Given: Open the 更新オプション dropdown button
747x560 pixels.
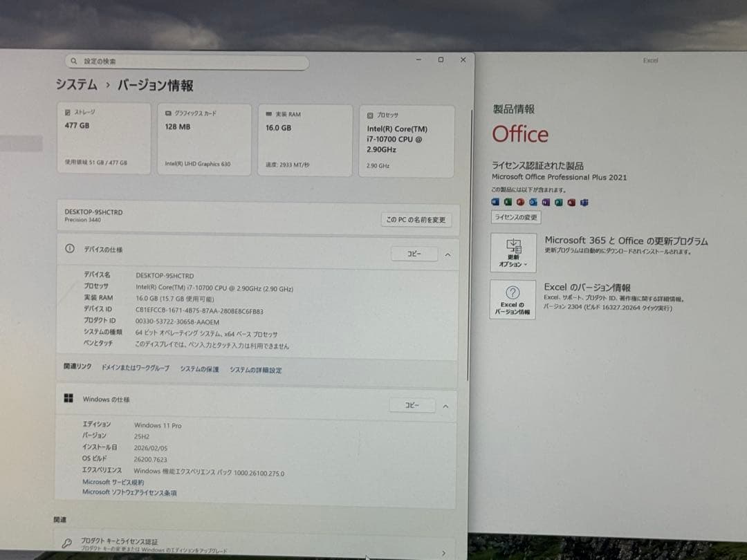Looking at the screenshot, I should point(513,252).
